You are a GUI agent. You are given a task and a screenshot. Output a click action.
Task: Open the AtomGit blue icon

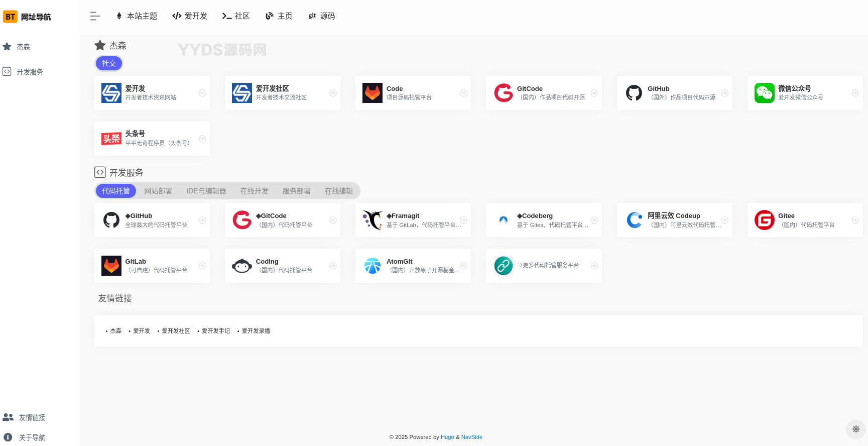(373, 266)
